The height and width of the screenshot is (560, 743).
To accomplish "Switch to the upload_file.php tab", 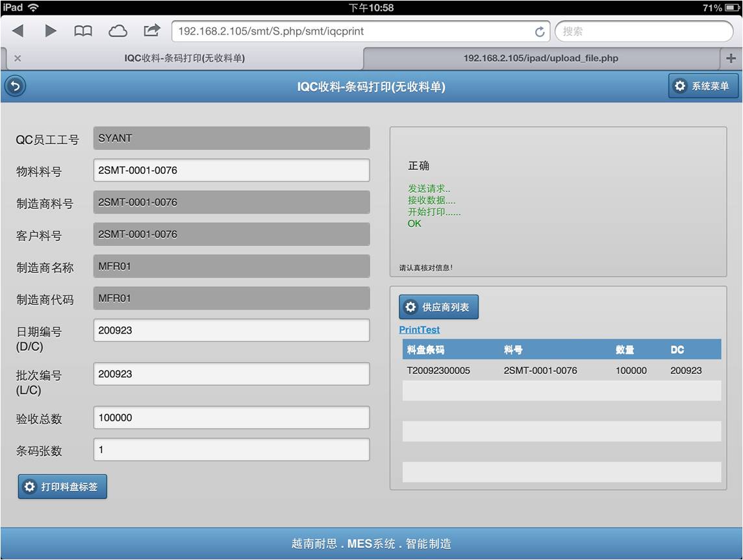I will click(x=540, y=58).
